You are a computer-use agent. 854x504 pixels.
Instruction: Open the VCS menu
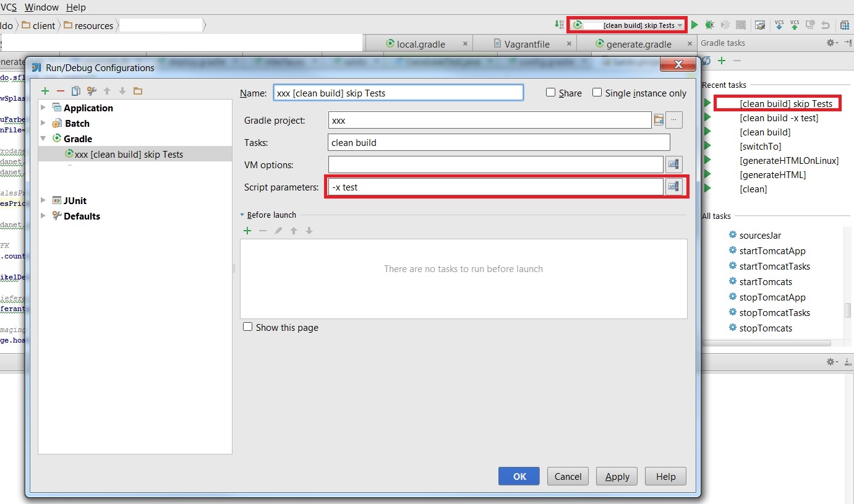pyautogui.click(x=8, y=7)
